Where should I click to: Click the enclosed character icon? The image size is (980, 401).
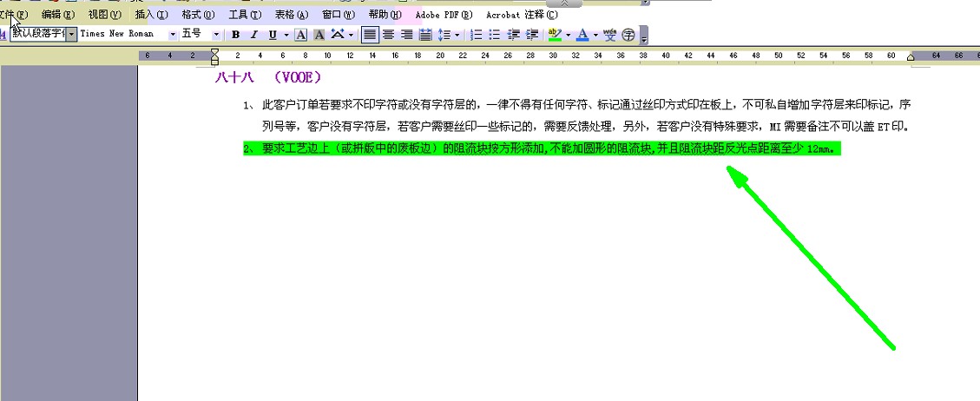point(628,35)
